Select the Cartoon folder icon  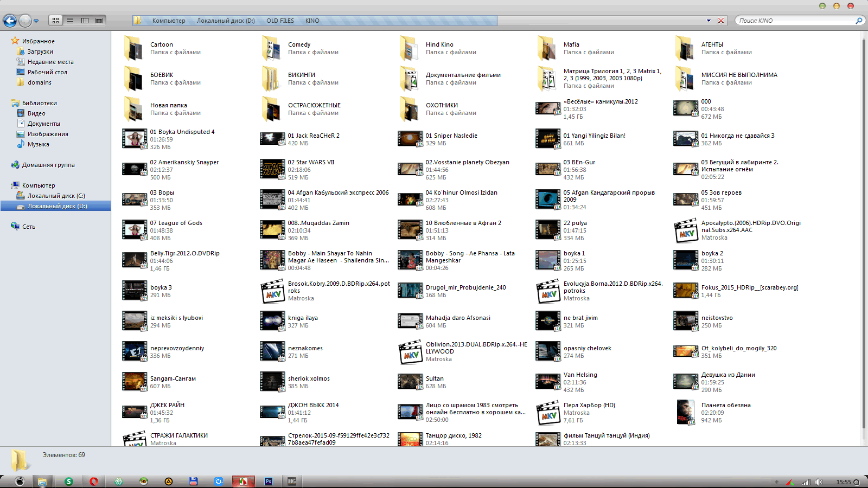[x=133, y=48]
